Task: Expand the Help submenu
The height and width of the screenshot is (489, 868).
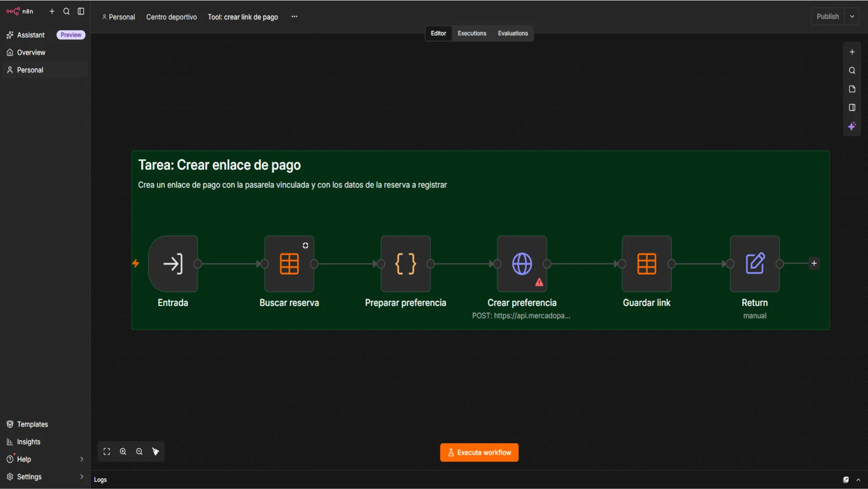Action: [x=82, y=459]
